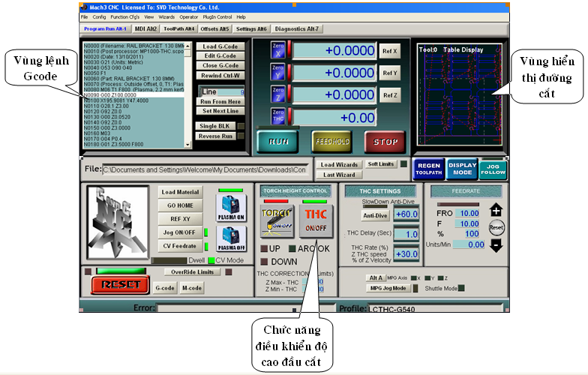Toggle CV Feedrate

click(x=180, y=246)
